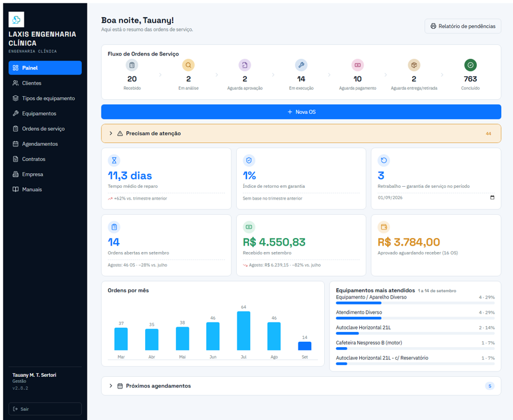Click the Jul bar in Ordens por mês

tap(244, 331)
